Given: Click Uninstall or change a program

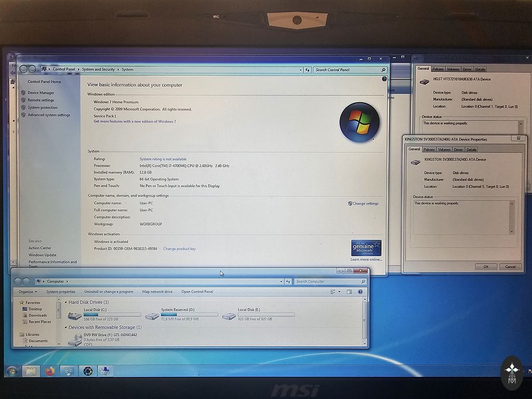Looking at the screenshot, I should tap(109, 292).
